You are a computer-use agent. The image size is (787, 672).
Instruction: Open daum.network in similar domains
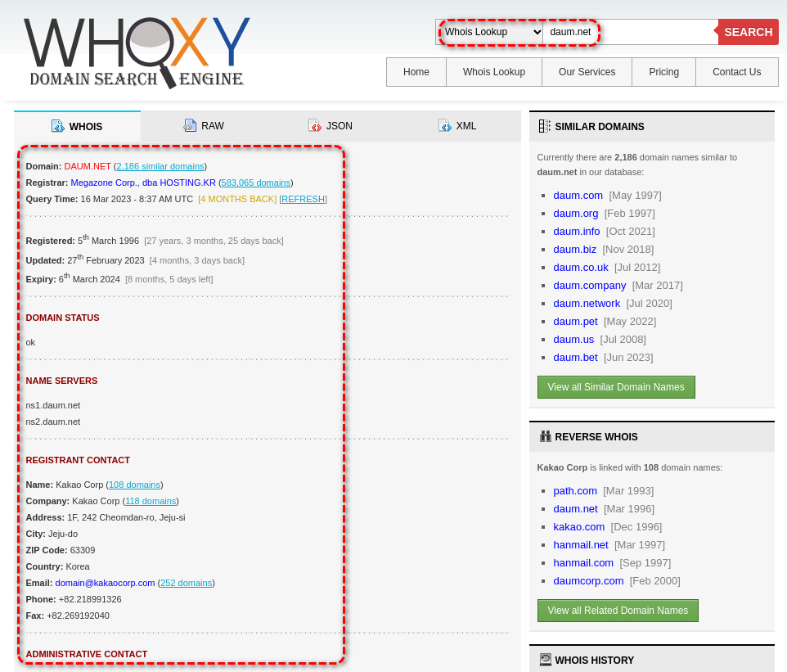point(587,304)
